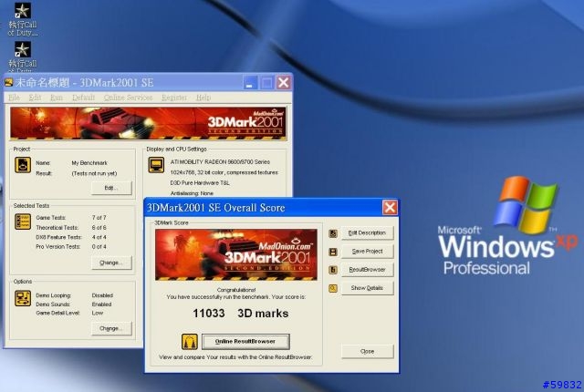This screenshot has width=584, height=392.
Task: Click the Theoretical Tests 6 of 6 value
Action: point(99,227)
